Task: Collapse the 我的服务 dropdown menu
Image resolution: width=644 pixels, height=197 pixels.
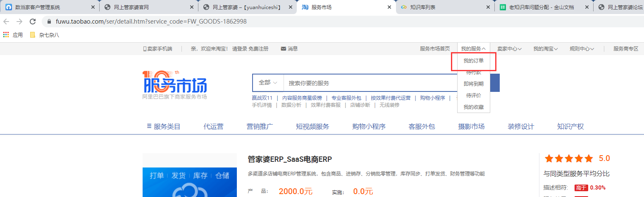Action: pos(473,49)
